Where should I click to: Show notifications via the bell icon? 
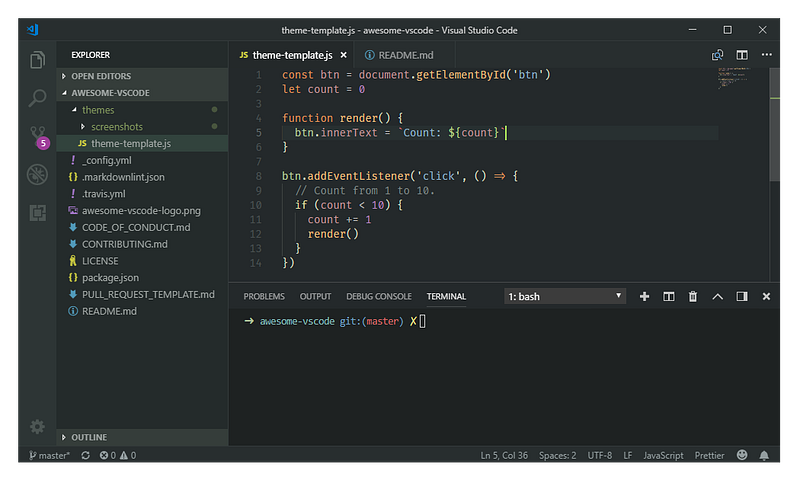click(x=764, y=455)
